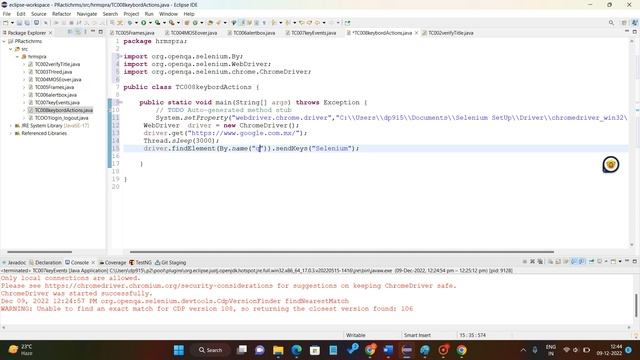
Task: Click Package Explorer horizontal scrollbar
Action: 40,252
